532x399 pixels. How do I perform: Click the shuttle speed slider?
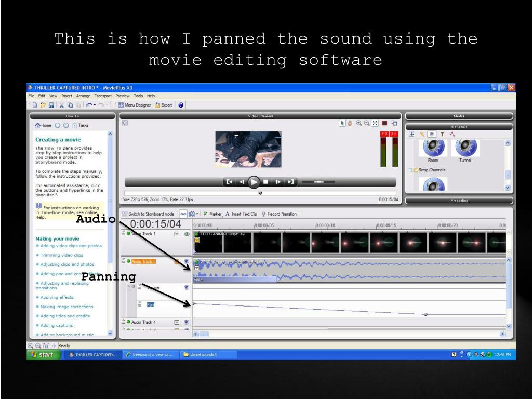click(318, 182)
